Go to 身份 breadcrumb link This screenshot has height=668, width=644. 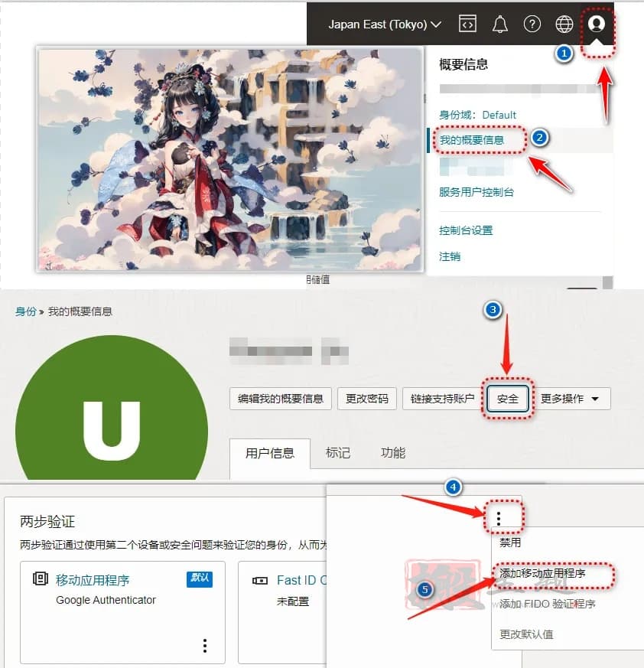(x=25, y=311)
